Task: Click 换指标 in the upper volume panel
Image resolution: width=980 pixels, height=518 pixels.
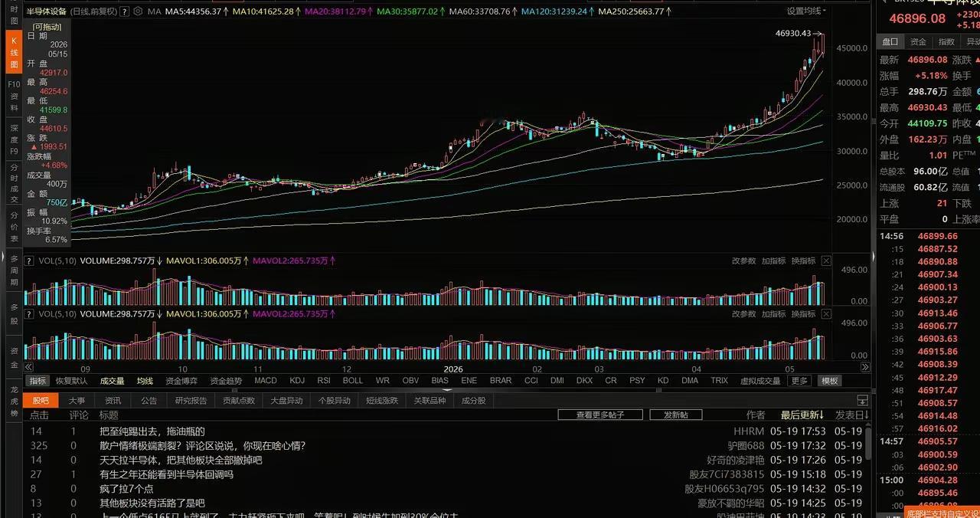Action: (803, 261)
